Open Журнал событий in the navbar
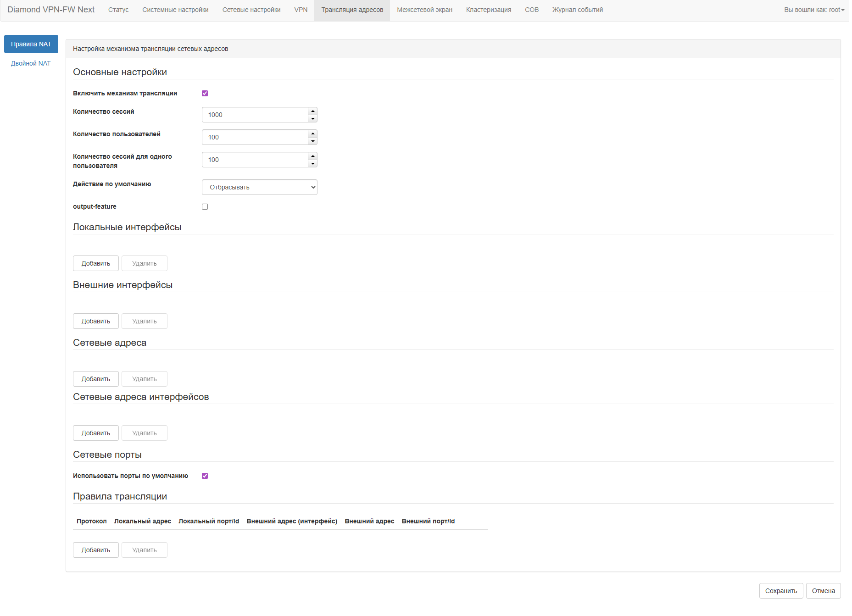This screenshot has width=852, height=616. (x=577, y=10)
